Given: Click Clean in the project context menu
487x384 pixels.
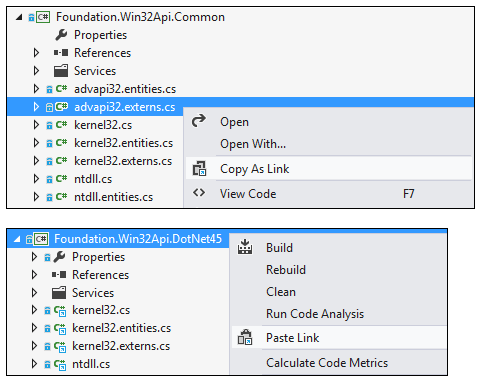Looking at the screenshot, I should coord(281,292).
